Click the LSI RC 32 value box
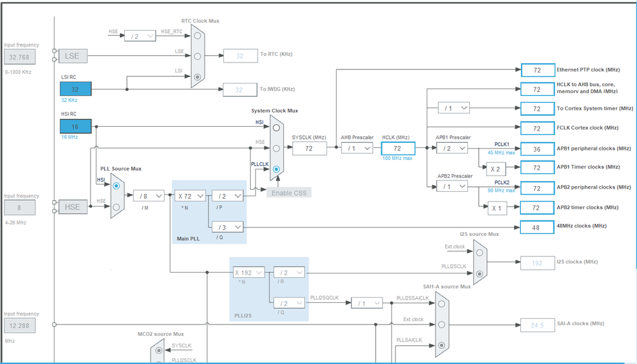The width and height of the screenshot is (637, 364). 76,89
